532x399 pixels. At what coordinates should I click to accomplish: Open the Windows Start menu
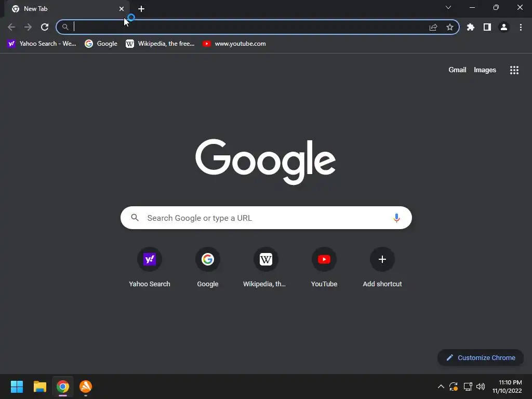[x=17, y=387]
